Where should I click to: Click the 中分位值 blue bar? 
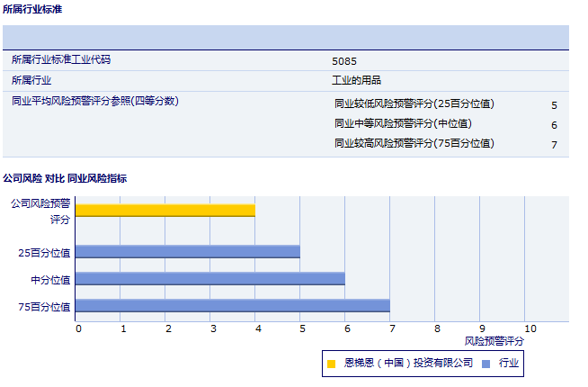coord(209,279)
